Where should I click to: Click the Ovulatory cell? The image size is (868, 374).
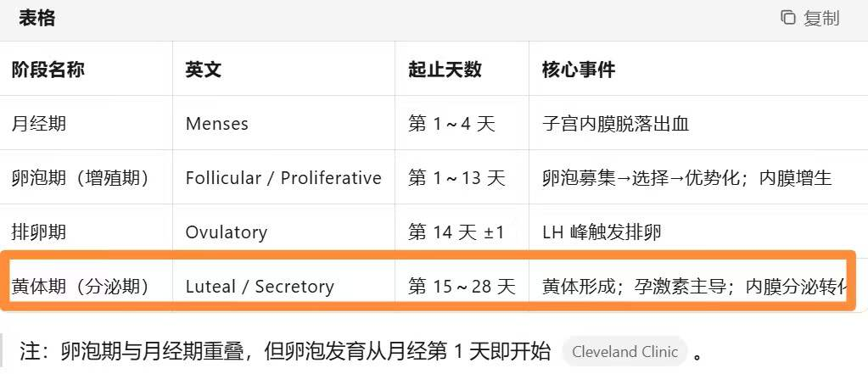(x=227, y=232)
